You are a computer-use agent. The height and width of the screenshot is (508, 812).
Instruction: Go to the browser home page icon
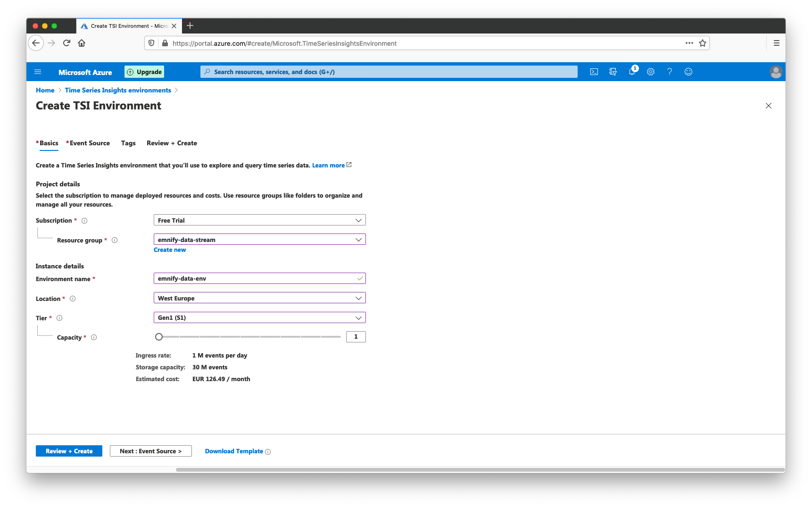click(x=82, y=43)
